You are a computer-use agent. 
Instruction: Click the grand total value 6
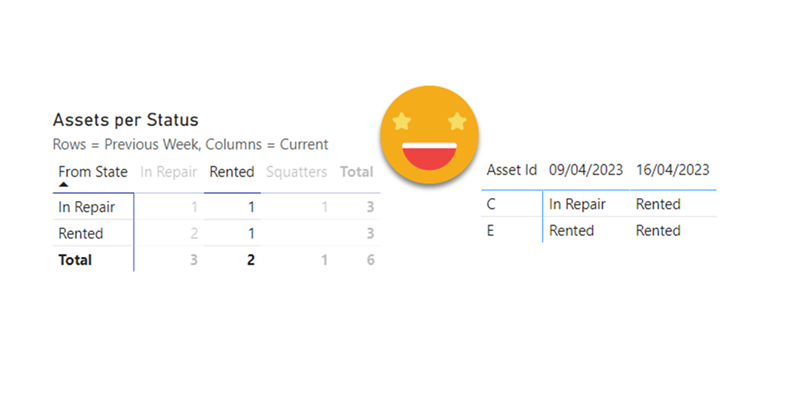[369, 260]
